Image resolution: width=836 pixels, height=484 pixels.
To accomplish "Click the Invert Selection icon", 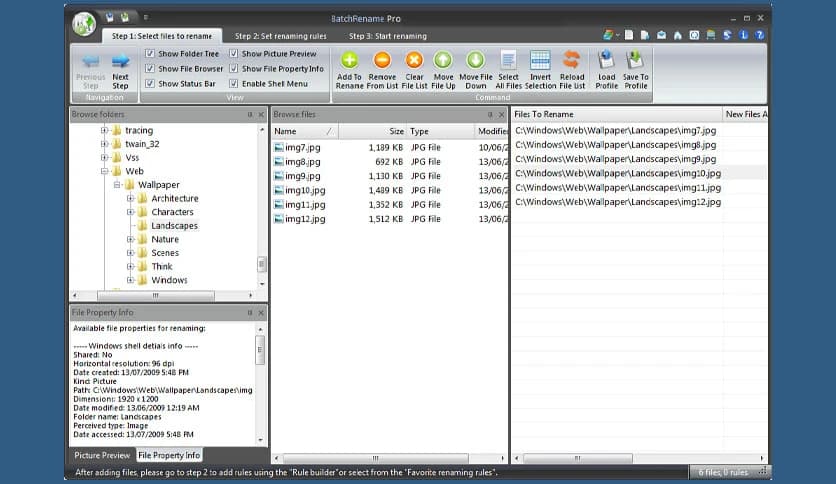I will pos(540,60).
